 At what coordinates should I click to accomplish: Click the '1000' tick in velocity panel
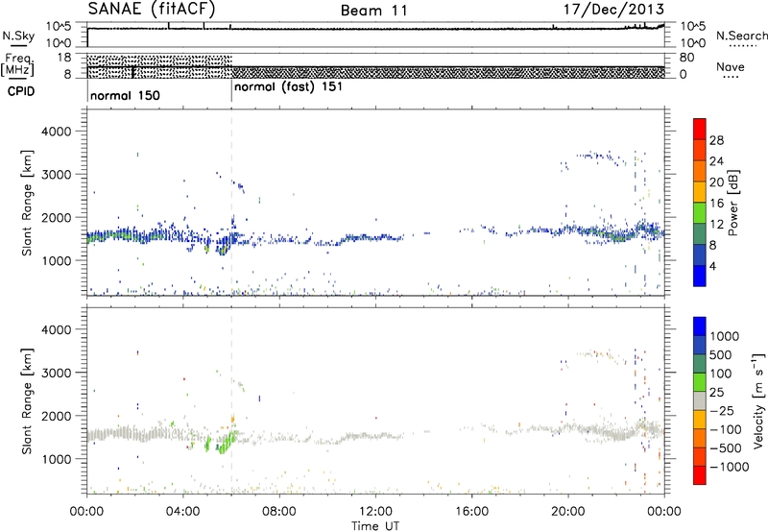[56, 458]
